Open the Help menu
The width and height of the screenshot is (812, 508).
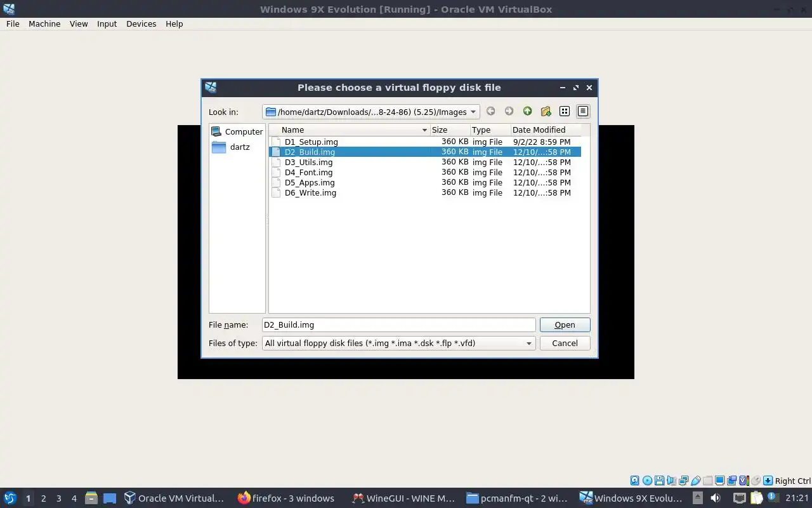click(x=174, y=23)
